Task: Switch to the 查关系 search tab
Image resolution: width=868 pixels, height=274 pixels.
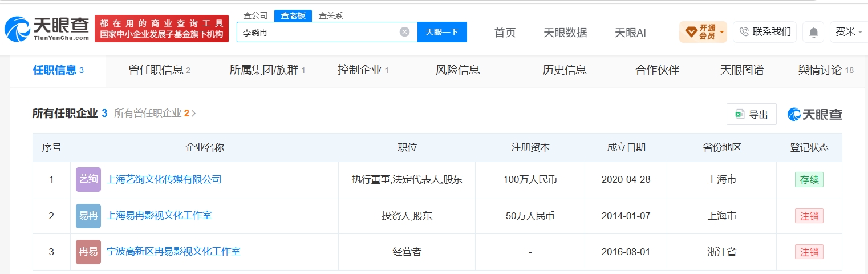Action: click(x=331, y=15)
